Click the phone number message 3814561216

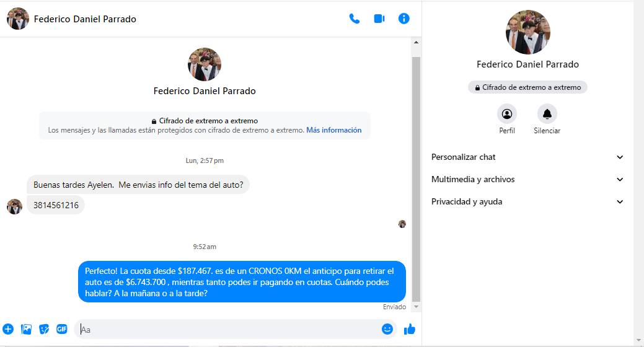(x=56, y=205)
